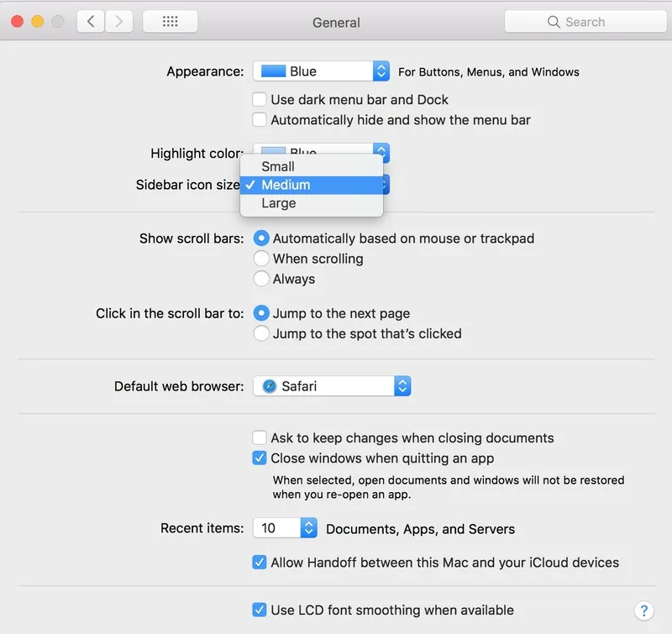Open the Appearance Blue dropdown
Viewport: 672px width, 634px height.
[321, 71]
